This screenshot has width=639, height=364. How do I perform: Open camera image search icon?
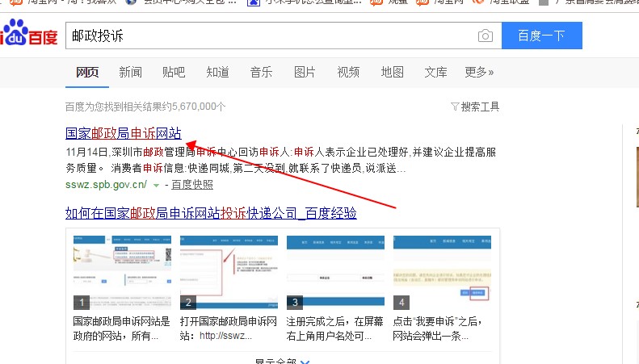pyautogui.click(x=485, y=36)
